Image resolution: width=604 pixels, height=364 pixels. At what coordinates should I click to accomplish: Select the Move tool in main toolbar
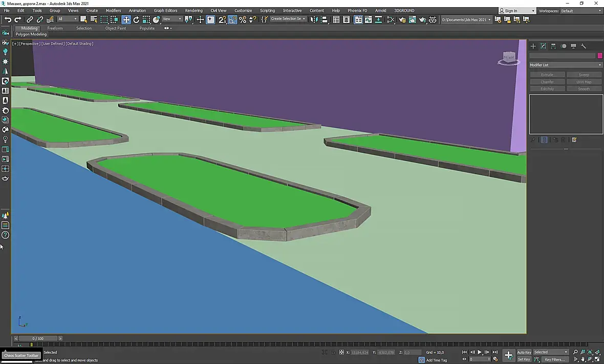click(x=126, y=19)
